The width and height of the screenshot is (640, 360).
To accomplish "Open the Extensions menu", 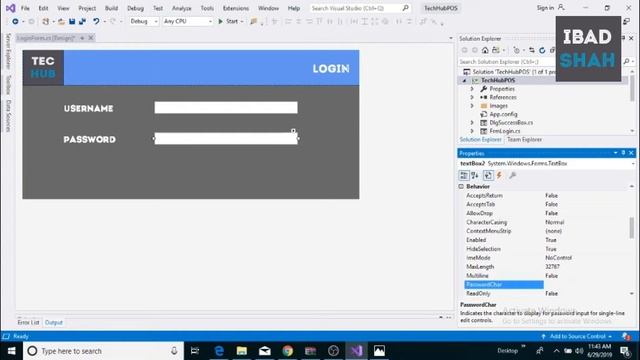I will click(x=236, y=8).
